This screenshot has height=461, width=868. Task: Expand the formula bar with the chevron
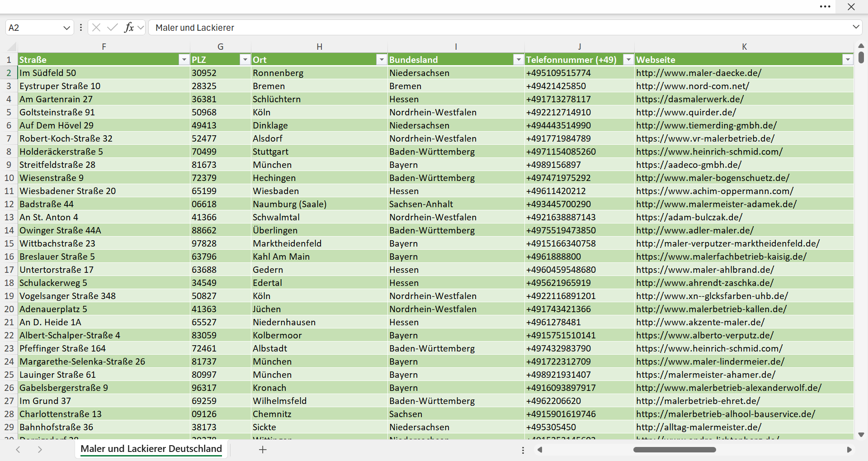pos(856,27)
